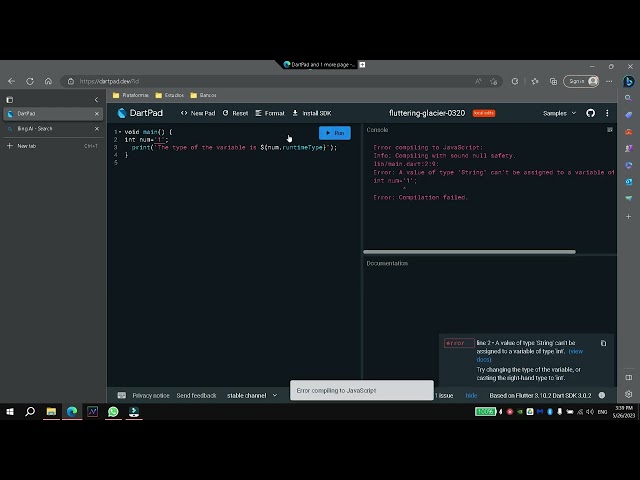The image size is (640, 480).
Task: Hide the issues panel
Action: [471, 396]
